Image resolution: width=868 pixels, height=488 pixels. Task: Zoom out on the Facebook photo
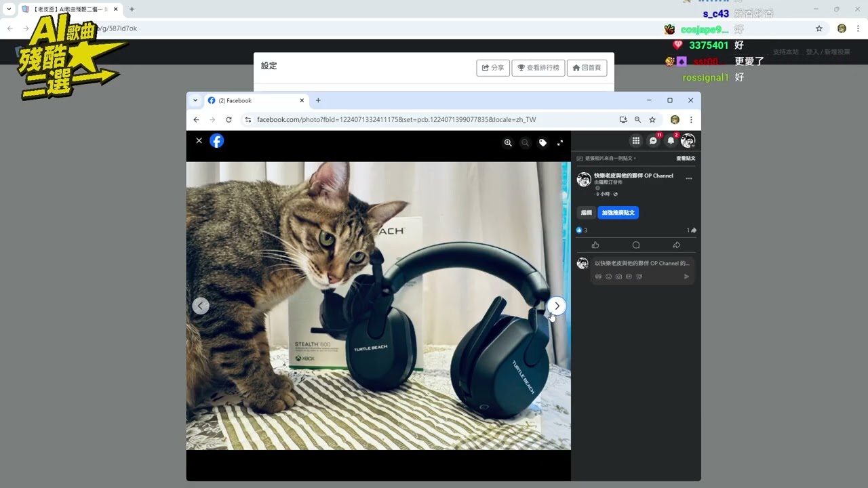(x=525, y=142)
